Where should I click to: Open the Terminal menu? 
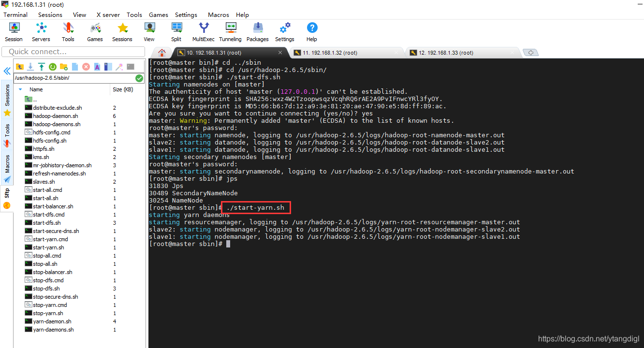(15, 14)
